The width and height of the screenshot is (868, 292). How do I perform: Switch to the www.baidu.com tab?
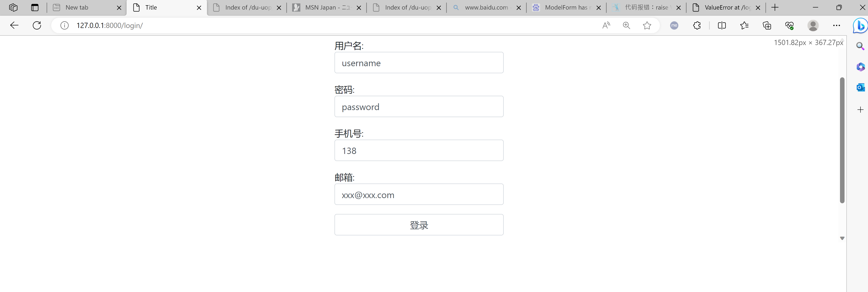[x=486, y=8]
